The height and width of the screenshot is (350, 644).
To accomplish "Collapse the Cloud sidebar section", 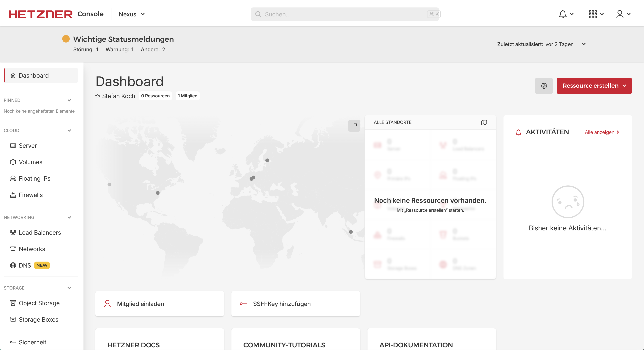I will click(x=69, y=131).
